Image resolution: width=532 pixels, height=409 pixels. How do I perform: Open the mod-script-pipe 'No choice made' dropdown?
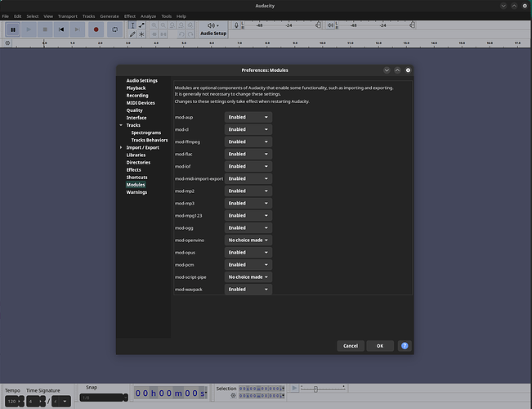pyautogui.click(x=248, y=277)
